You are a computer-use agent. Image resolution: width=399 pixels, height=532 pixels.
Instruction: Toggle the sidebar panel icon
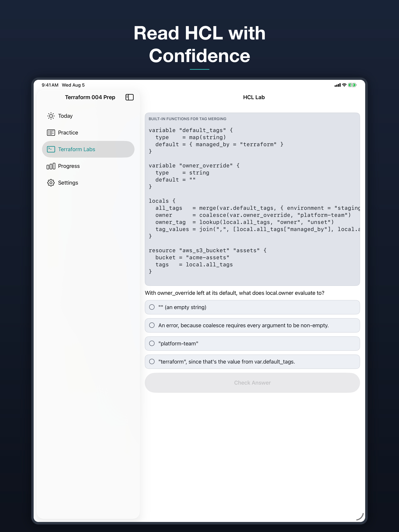(x=129, y=97)
